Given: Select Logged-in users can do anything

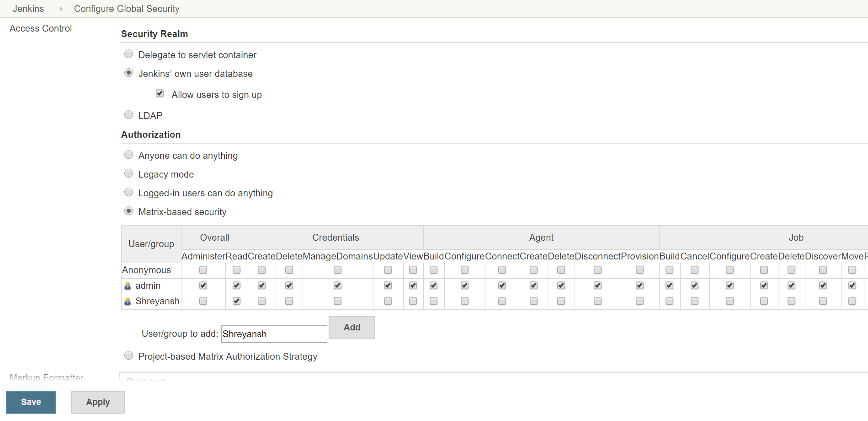Looking at the screenshot, I should pyautogui.click(x=129, y=192).
